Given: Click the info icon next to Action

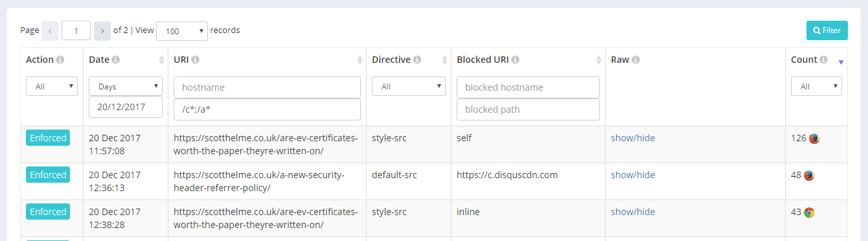Looking at the screenshot, I should (x=60, y=60).
